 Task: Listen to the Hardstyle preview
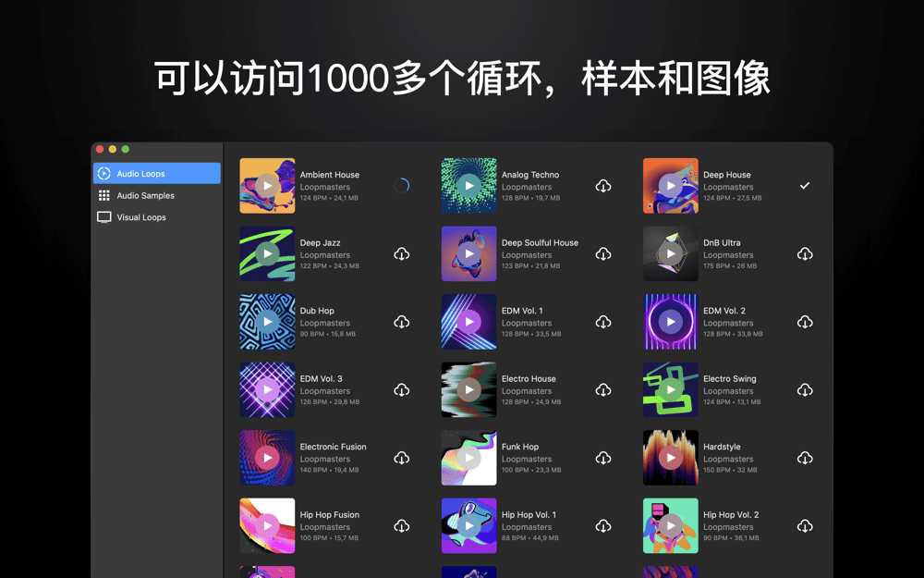tap(671, 458)
